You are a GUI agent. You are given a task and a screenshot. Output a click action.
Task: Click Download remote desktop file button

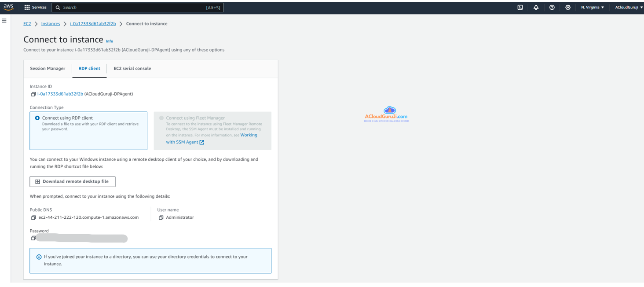click(x=73, y=181)
